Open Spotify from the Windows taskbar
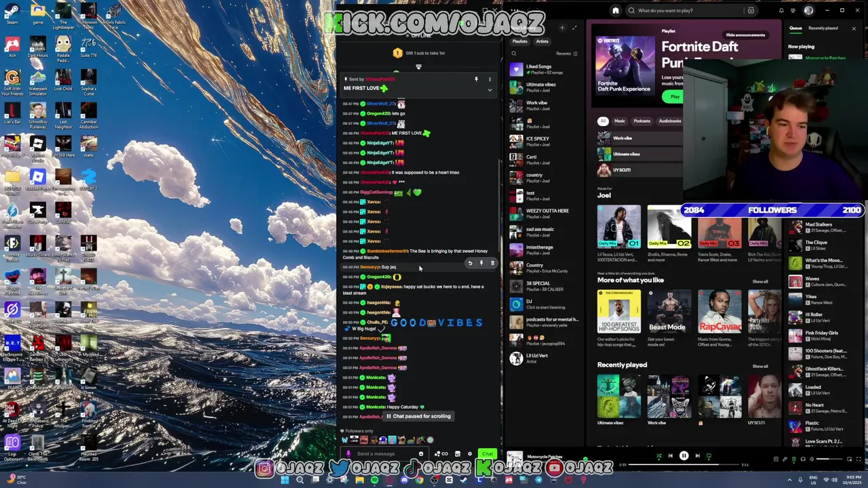The image size is (868, 488). point(374,480)
